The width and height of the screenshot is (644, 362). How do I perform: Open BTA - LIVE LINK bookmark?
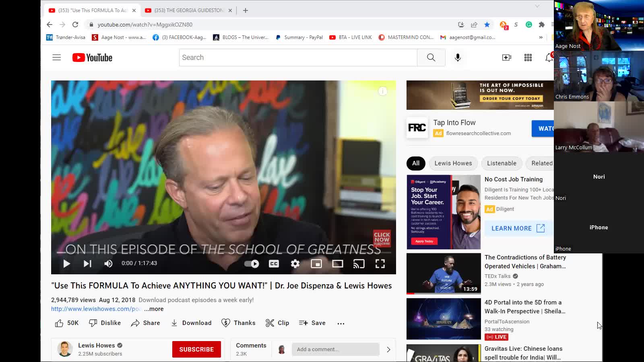351,37
